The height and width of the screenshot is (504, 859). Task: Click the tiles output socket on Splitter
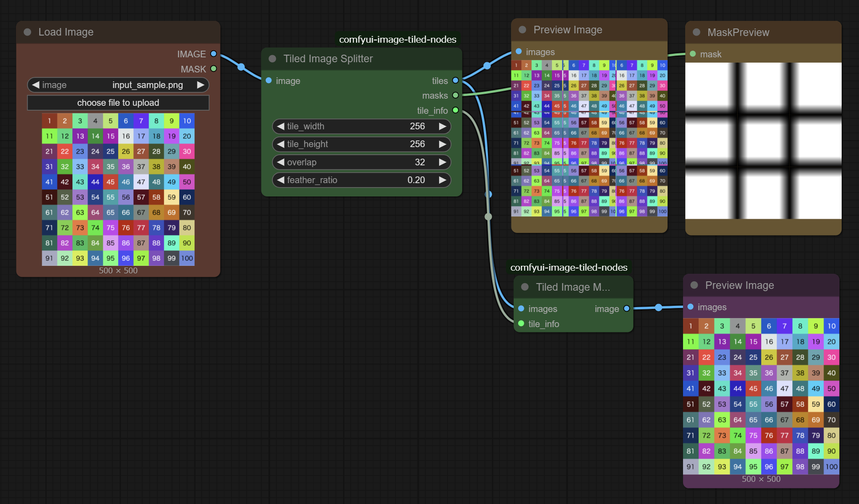click(x=455, y=80)
